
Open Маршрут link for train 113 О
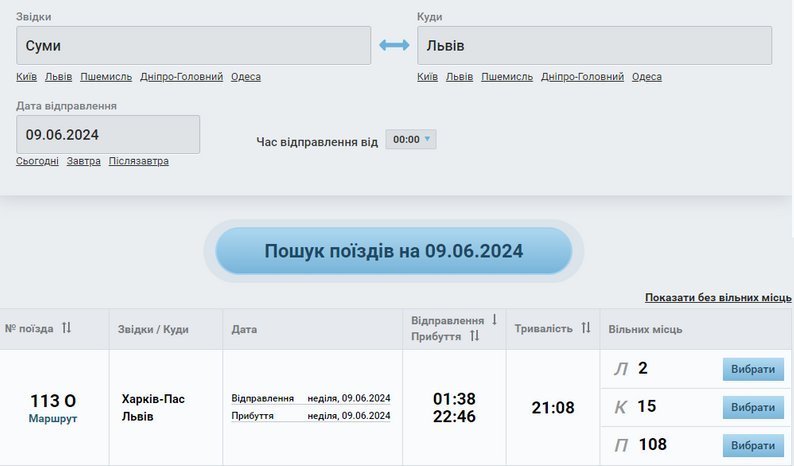click(53, 419)
